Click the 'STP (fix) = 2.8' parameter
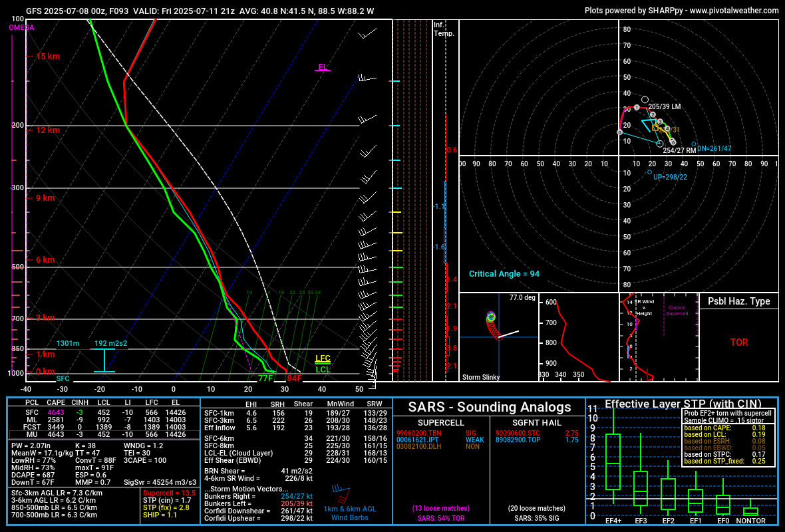 (x=166, y=507)
